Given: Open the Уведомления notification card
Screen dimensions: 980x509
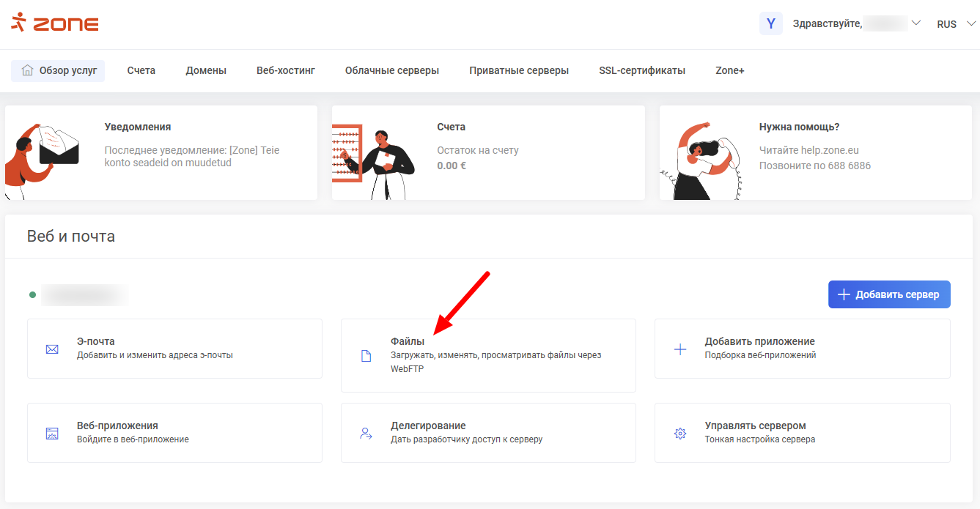Looking at the screenshot, I should [x=160, y=152].
